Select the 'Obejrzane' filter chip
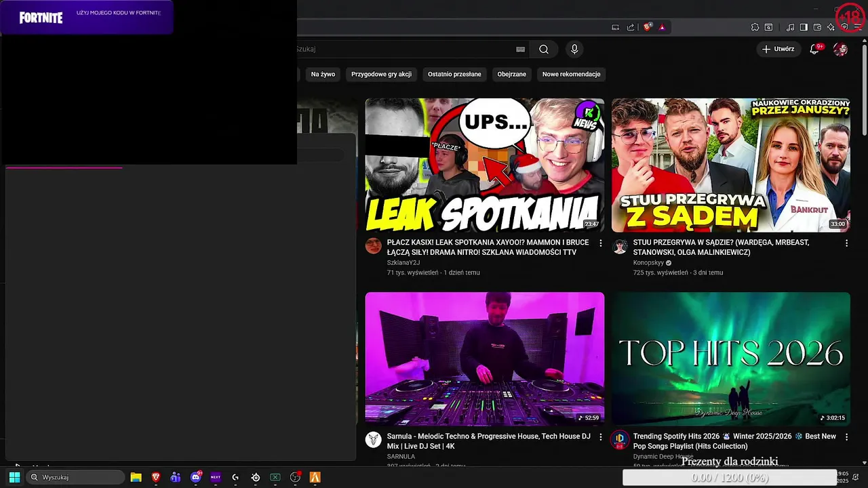 [x=511, y=74]
